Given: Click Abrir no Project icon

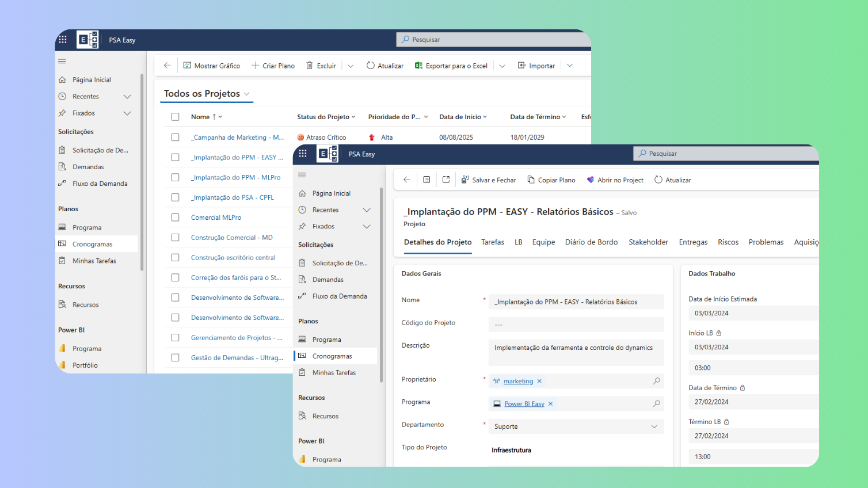Looking at the screenshot, I should tap(590, 180).
